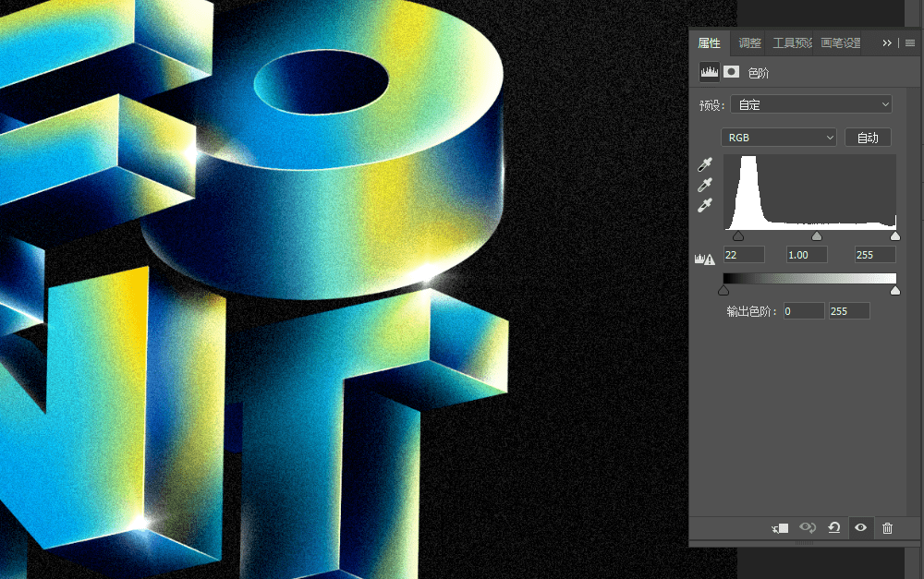Select the white point eyedropper
The image size is (924, 579).
tap(705, 205)
